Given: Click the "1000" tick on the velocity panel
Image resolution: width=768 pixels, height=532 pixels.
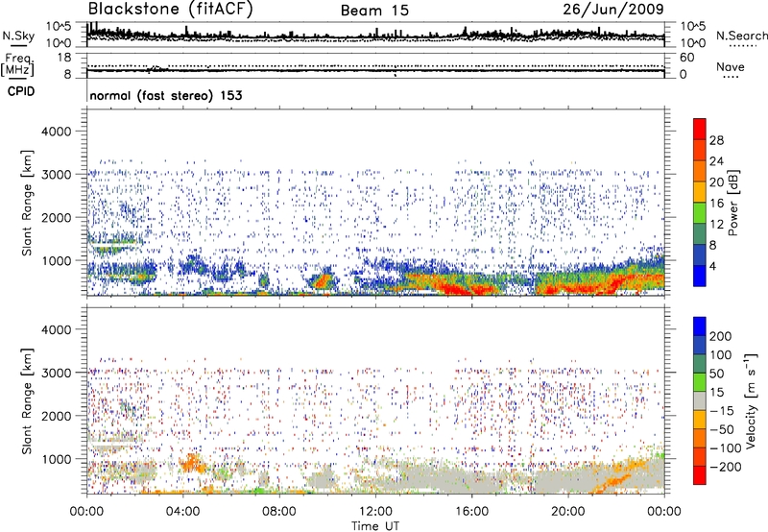Looking at the screenshot, I should pos(57,459).
